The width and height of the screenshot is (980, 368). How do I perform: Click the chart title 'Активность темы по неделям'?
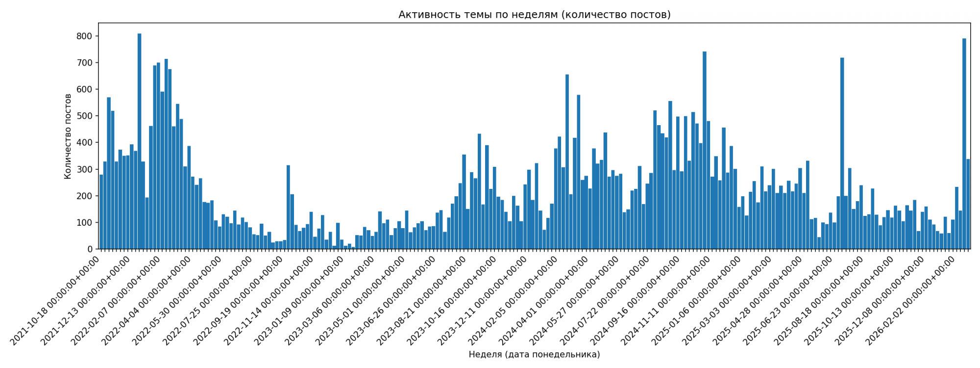[x=534, y=15]
